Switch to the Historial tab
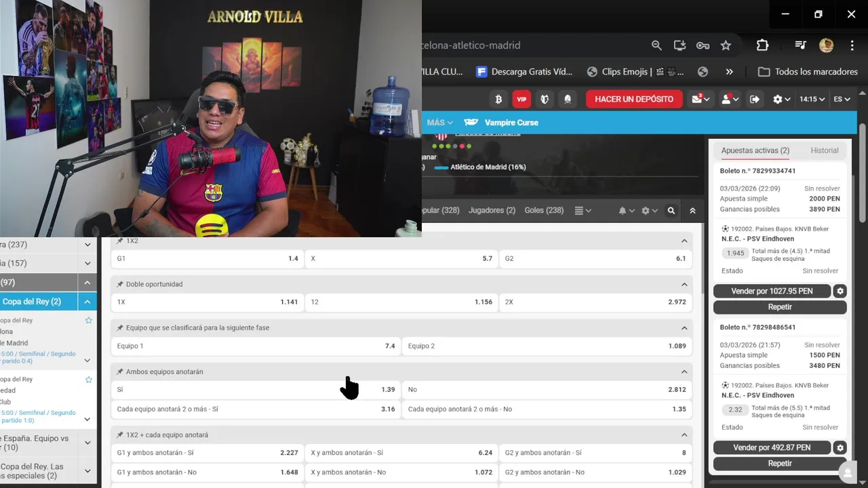 tap(825, 150)
